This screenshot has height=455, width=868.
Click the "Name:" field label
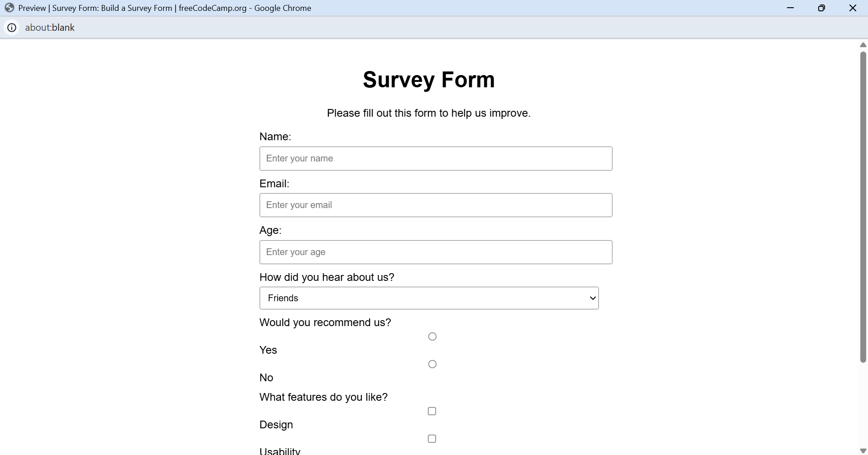(x=275, y=137)
